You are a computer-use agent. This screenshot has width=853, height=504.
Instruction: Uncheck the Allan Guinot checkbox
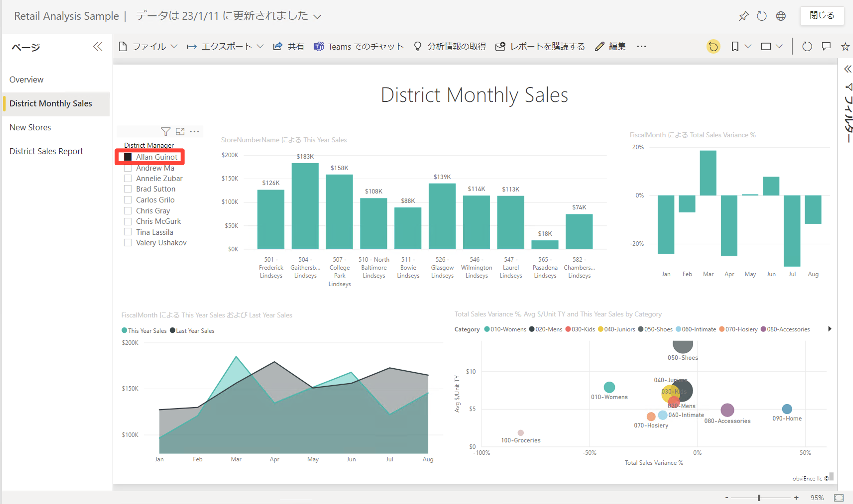[x=128, y=157]
